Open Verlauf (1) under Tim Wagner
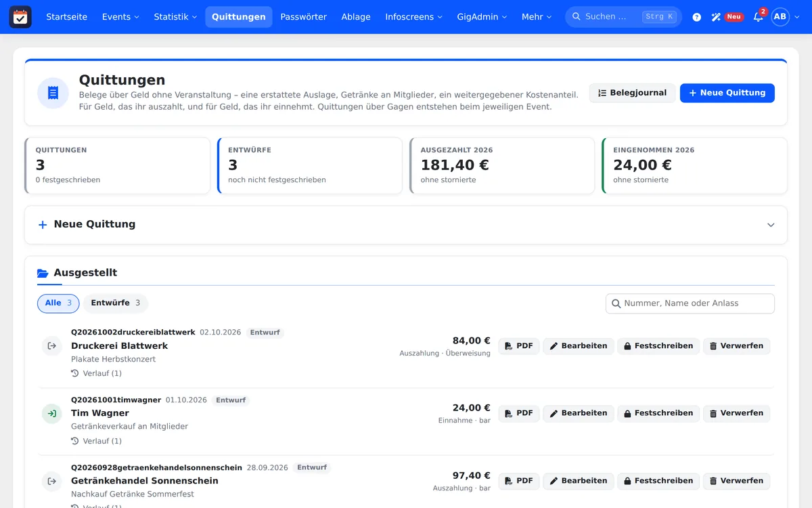Screen dimensions: 812x508 pyautogui.click(x=96, y=441)
